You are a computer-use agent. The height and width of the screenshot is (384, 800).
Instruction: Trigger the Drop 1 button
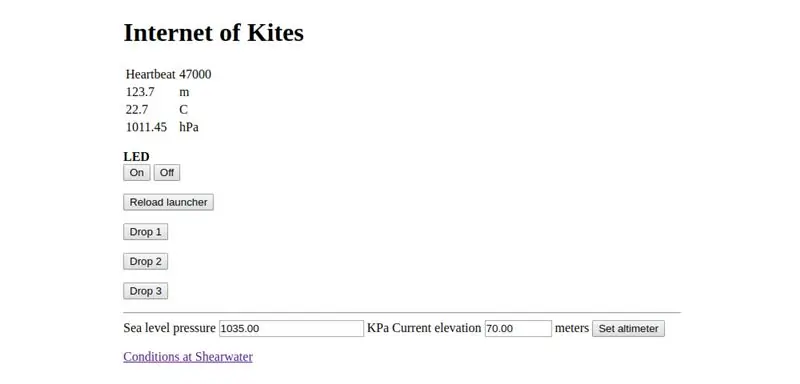[145, 232]
